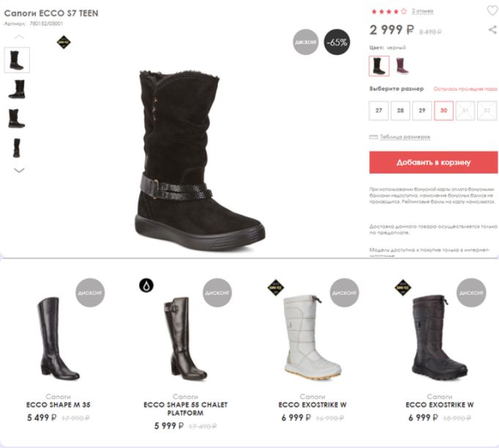Click GORE-TEX badge on white Exostrike boot
Viewport: 499px width, 448px height.
[276, 288]
